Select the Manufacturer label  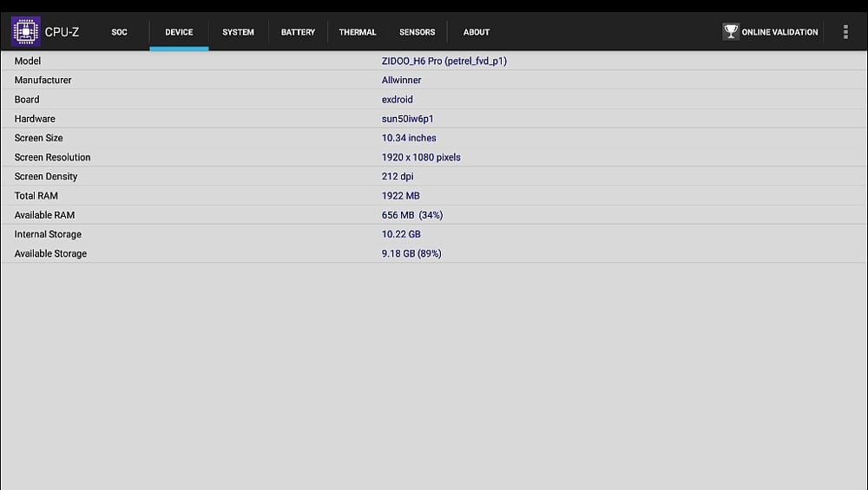point(43,80)
